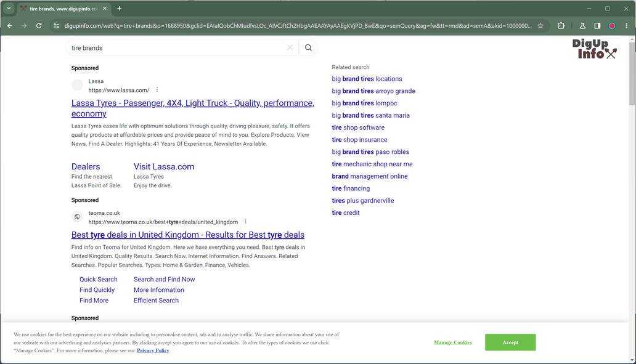Open teoma.co.uk ad options menu
The height and width of the screenshot is (364, 636).
pos(245,222)
